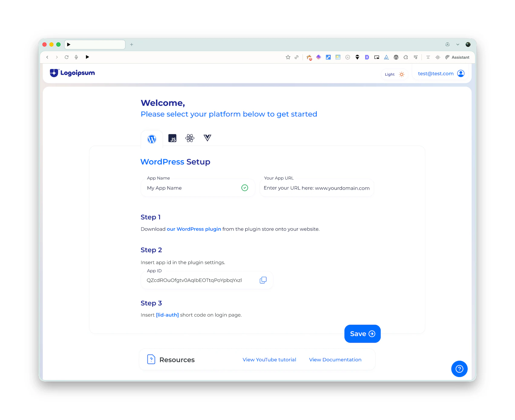Bookmark this page with the star
The image size is (515, 420).
click(288, 57)
